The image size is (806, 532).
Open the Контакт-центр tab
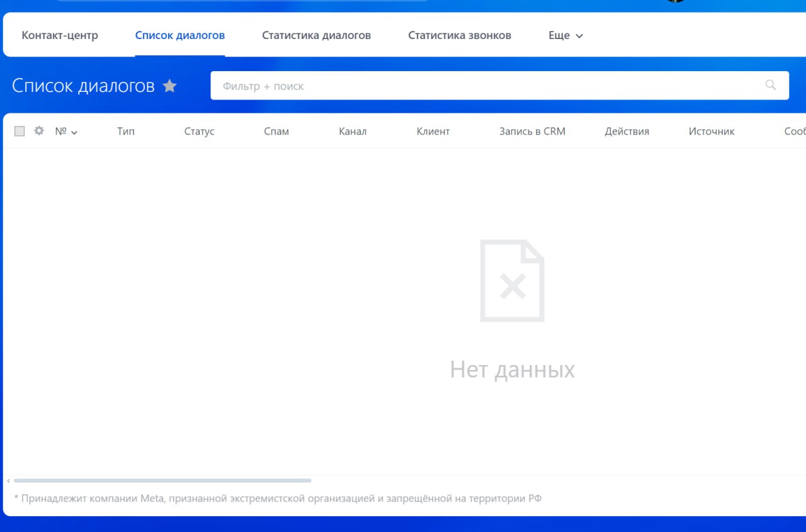tap(60, 35)
